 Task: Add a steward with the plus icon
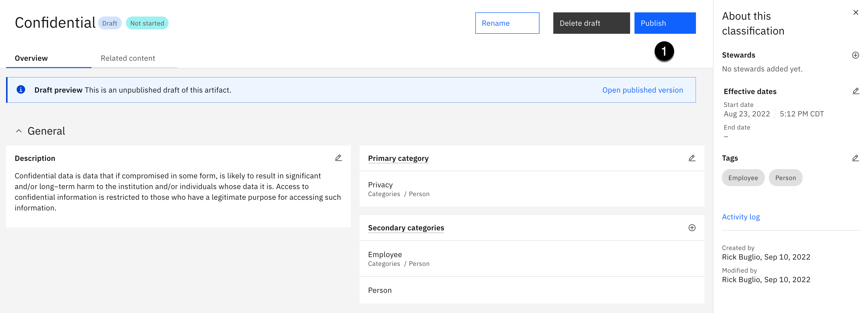(x=855, y=55)
